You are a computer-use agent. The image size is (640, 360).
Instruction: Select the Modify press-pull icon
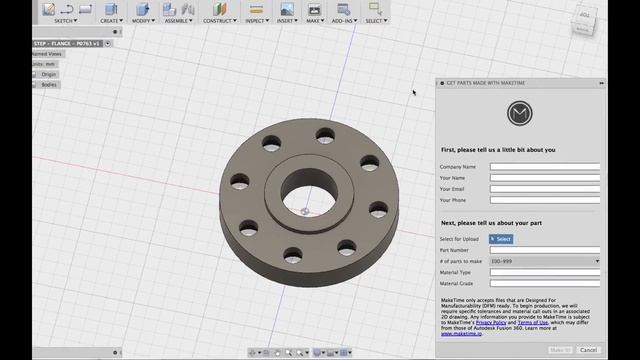tap(142, 9)
